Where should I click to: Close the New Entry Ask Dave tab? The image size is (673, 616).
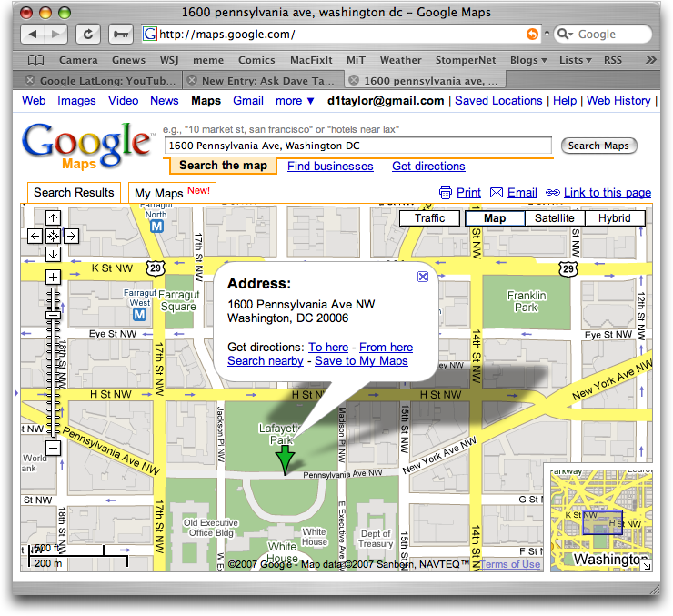point(192,80)
